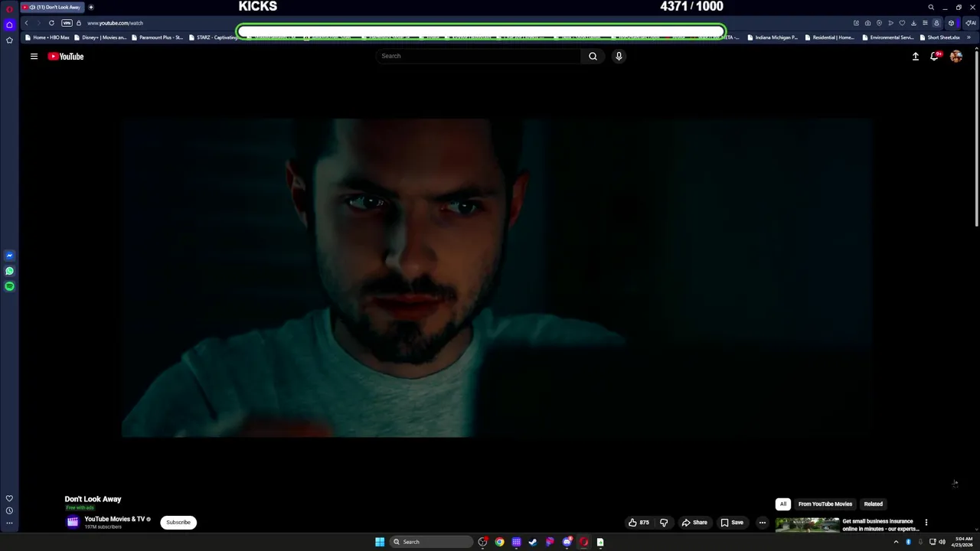Open the small business insurance ad title
980x551 pixels.
pos(880,525)
